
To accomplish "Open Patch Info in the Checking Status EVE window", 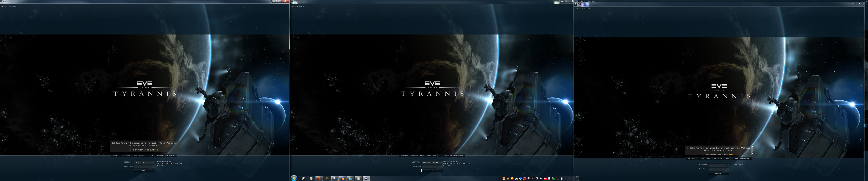I will click(x=718, y=158).
